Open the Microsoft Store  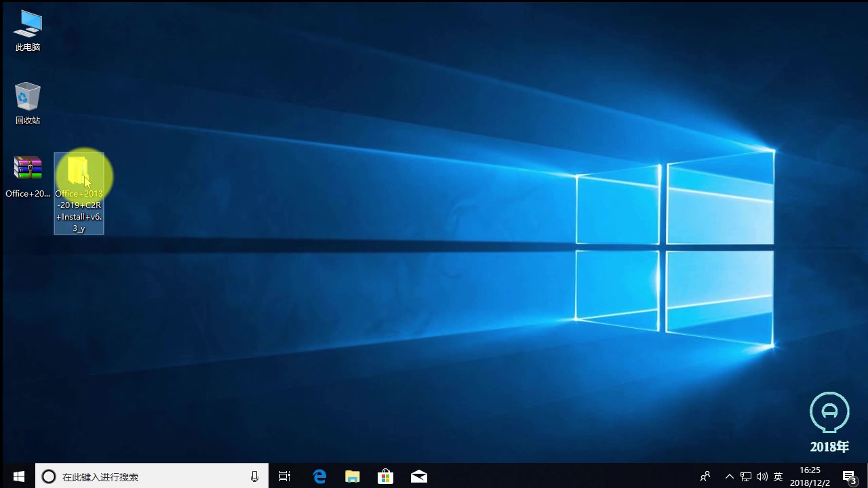(x=385, y=476)
